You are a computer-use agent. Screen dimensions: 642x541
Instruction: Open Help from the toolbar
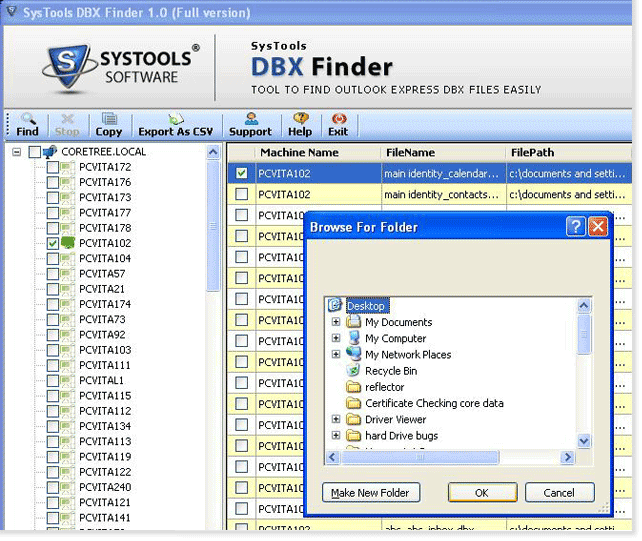(300, 125)
